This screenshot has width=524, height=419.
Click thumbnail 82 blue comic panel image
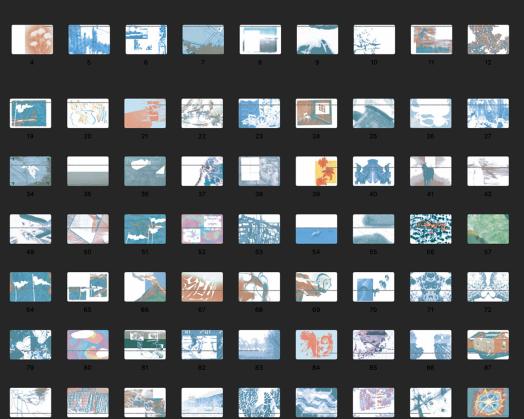click(202, 345)
